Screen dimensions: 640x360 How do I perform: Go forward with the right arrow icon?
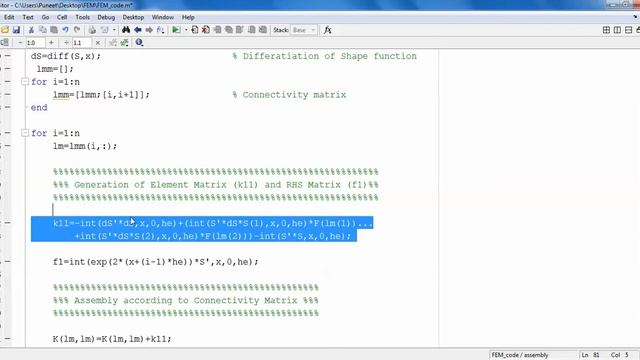coord(149,30)
